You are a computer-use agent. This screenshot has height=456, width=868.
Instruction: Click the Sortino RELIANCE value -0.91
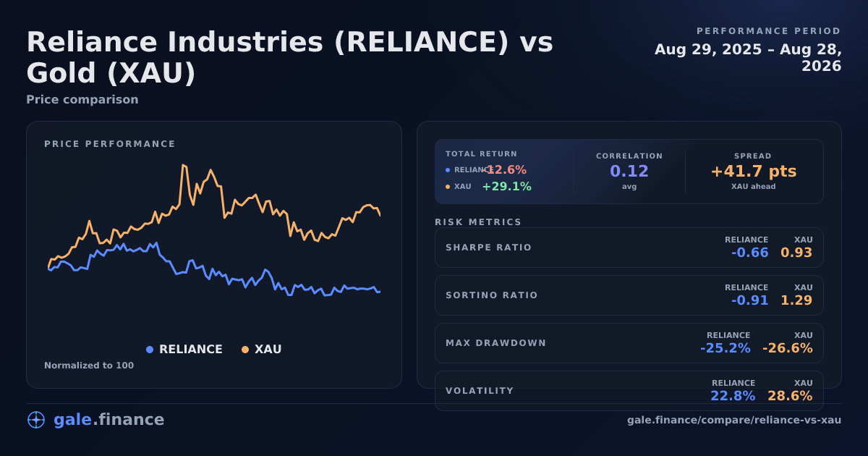click(x=750, y=300)
